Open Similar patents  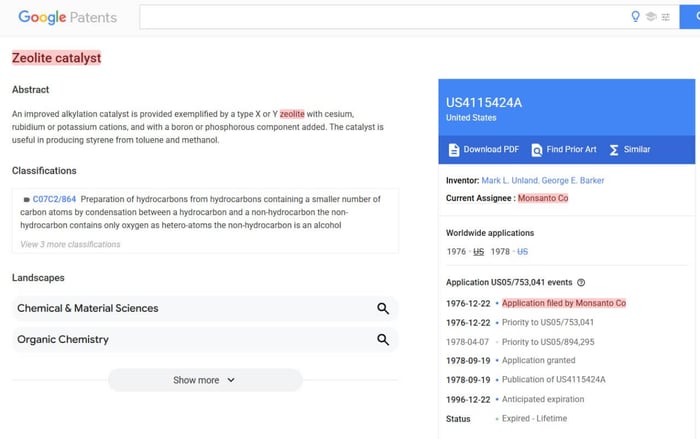(x=629, y=149)
